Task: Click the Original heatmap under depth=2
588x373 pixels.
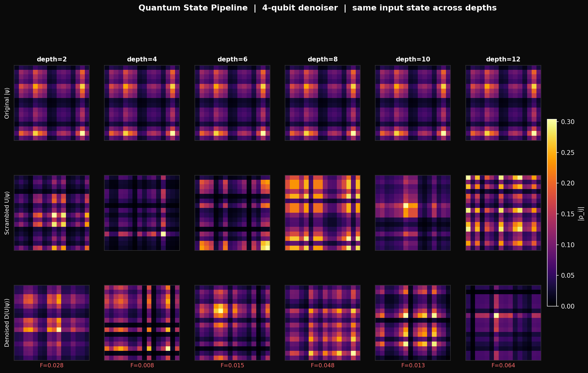Action: 52,103
